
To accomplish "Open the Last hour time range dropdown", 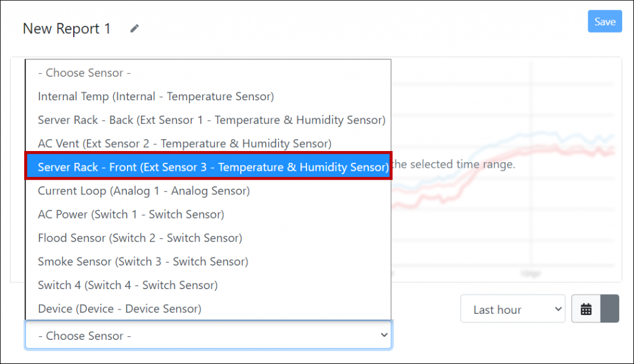I will pyautogui.click(x=513, y=308).
